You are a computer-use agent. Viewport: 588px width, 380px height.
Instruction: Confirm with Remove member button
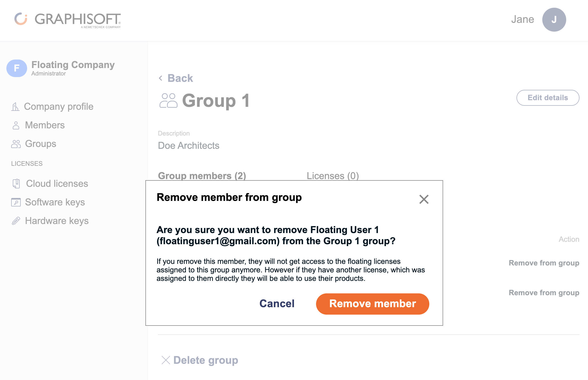[x=372, y=304]
